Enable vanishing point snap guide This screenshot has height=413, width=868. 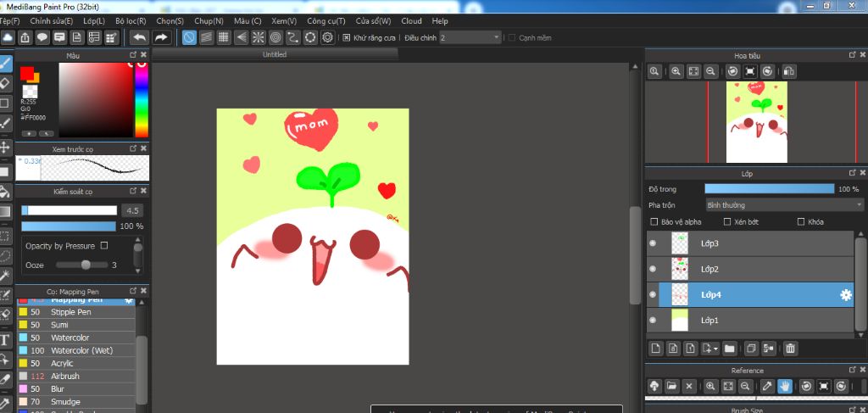(242, 37)
